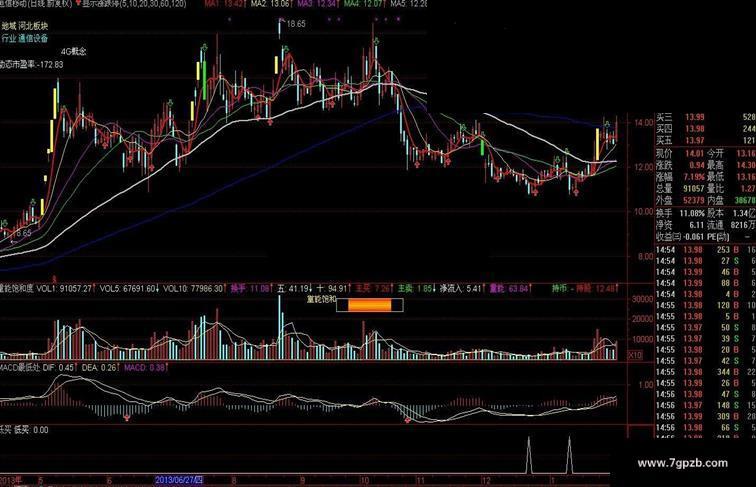Click MA4 12.07 moving average label
Image resolution: width=756 pixels, height=487 pixels.
pyautogui.click(x=364, y=3)
